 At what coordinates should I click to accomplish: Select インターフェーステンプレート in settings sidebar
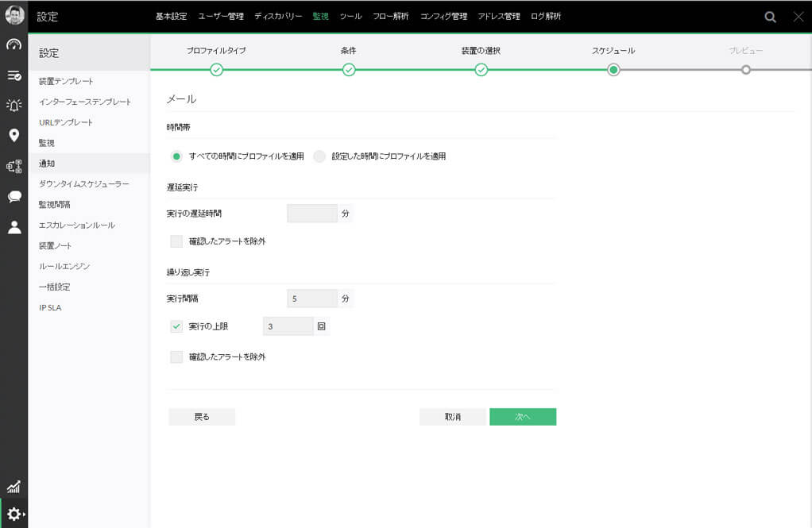(x=85, y=102)
